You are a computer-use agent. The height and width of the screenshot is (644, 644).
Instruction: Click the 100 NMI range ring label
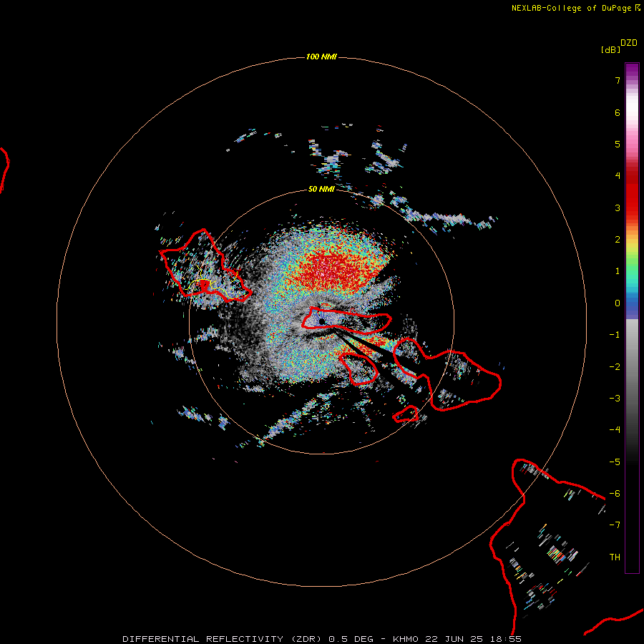pyautogui.click(x=321, y=57)
